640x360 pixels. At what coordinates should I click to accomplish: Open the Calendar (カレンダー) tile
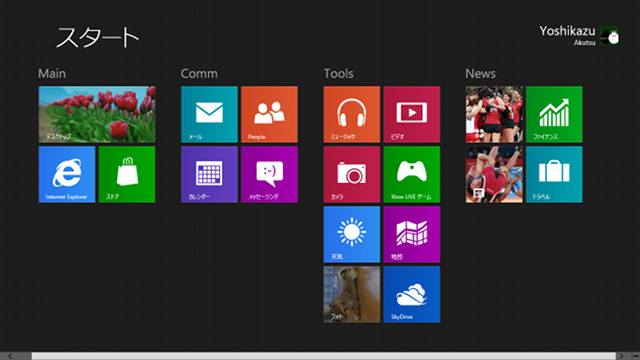[x=209, y=174]
